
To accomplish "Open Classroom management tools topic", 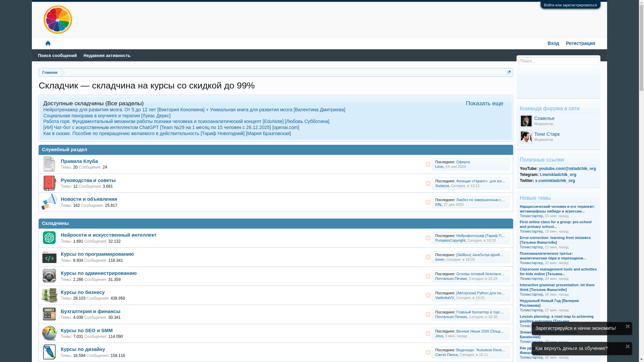I will coord(558,271).
